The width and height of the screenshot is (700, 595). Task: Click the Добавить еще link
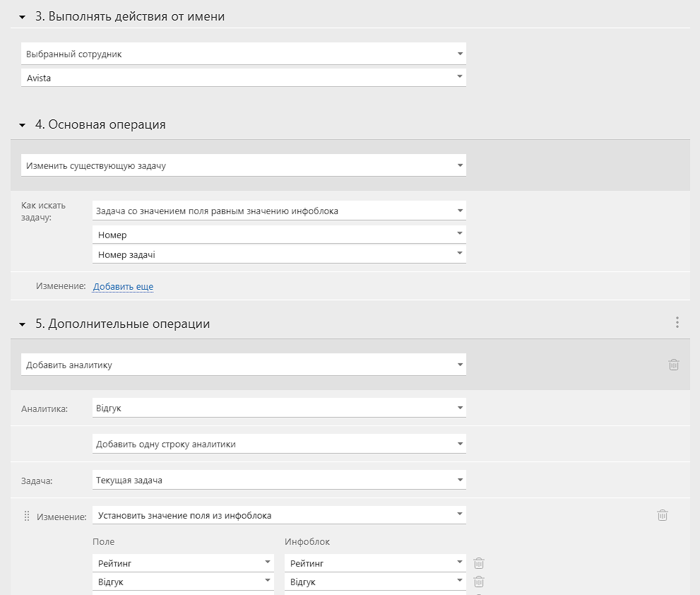[x=123, y=286]
